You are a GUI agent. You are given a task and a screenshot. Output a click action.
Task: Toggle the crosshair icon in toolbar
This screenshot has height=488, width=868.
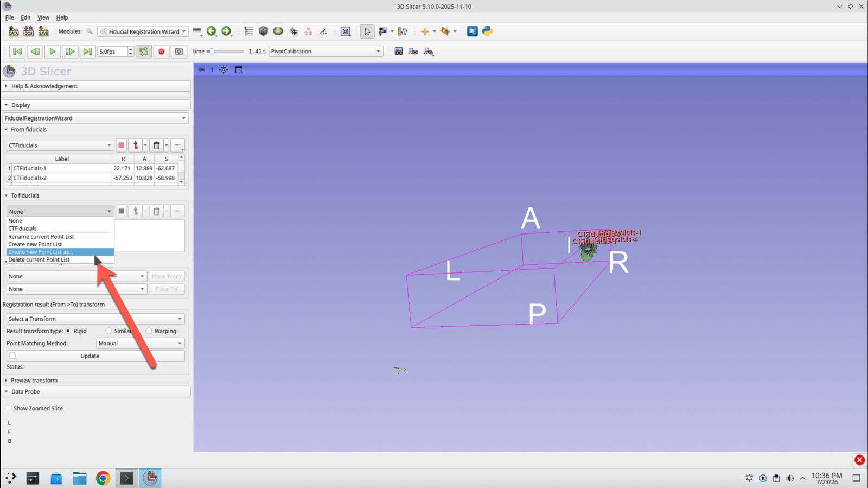pyautogui.click(x=425, y=31)
